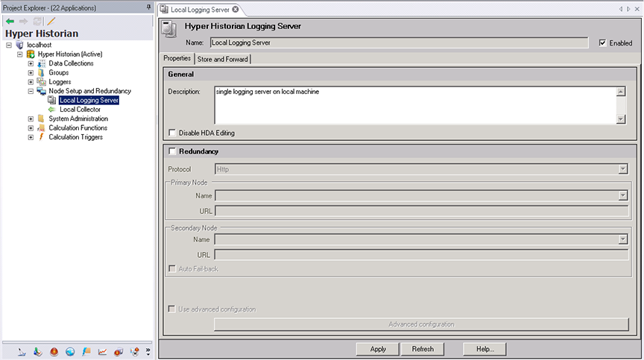
Task: Expand the Loggers tree node
Action: point(31,82)
